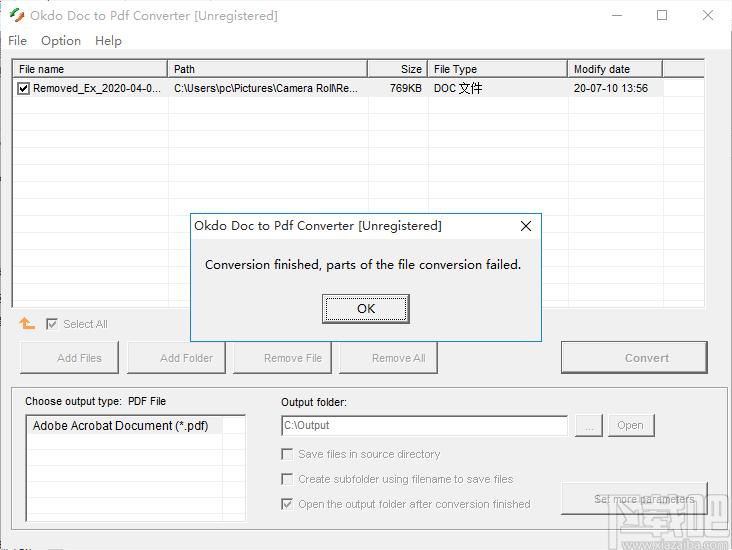Sort by the File name column header
Screen dimensions: 732x550
(90, 69)
